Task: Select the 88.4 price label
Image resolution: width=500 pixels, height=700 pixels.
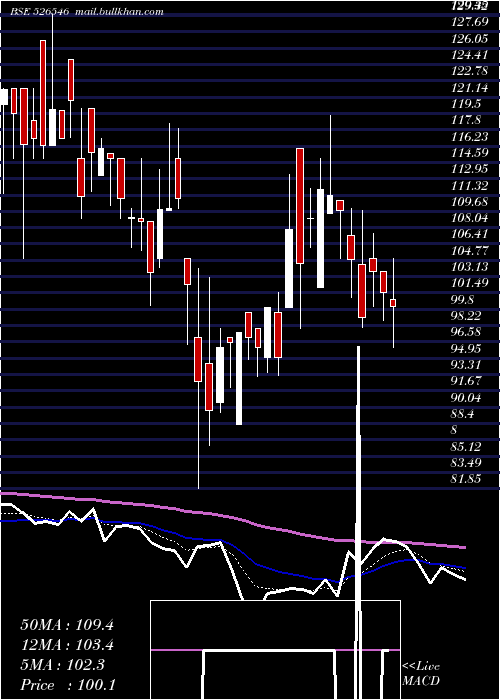Action: (464, 413)
